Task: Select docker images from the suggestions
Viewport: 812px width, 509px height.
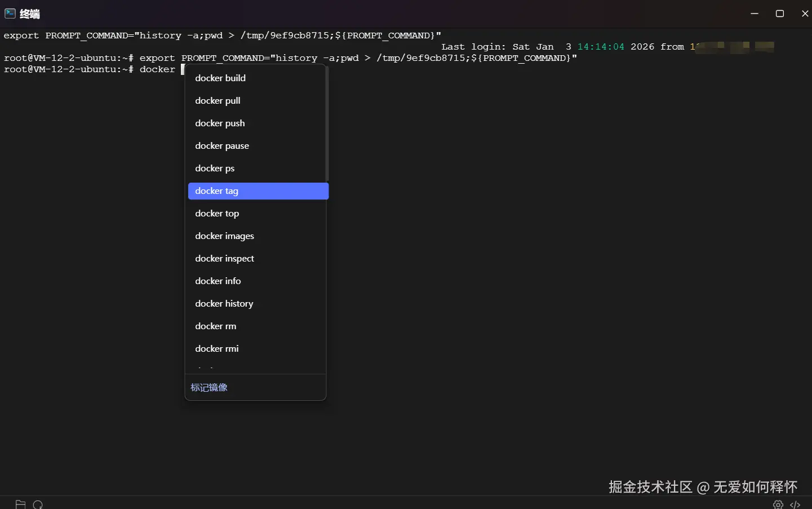Action: coord(224,236)
